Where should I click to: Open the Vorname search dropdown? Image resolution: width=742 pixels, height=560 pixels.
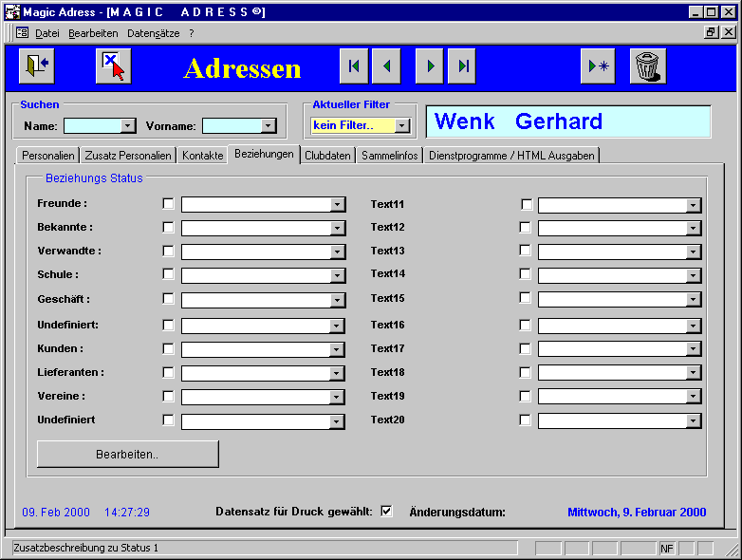(269, 125)
